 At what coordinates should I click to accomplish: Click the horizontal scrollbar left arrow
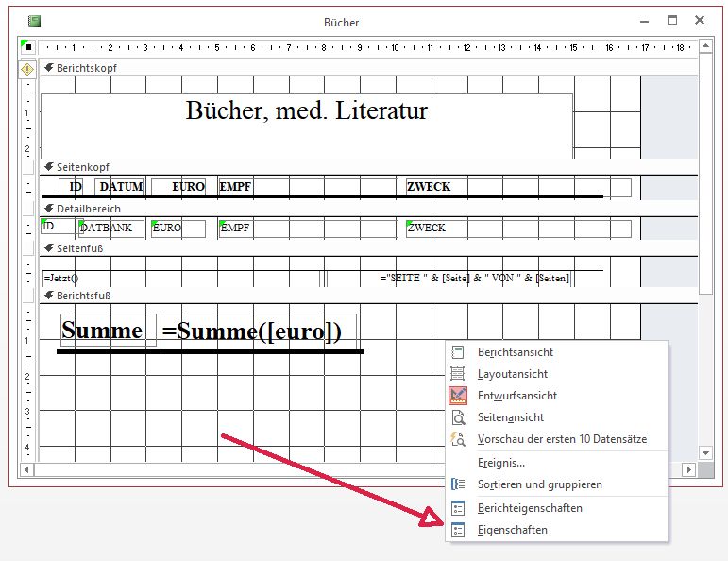click(x=26, y=470)
